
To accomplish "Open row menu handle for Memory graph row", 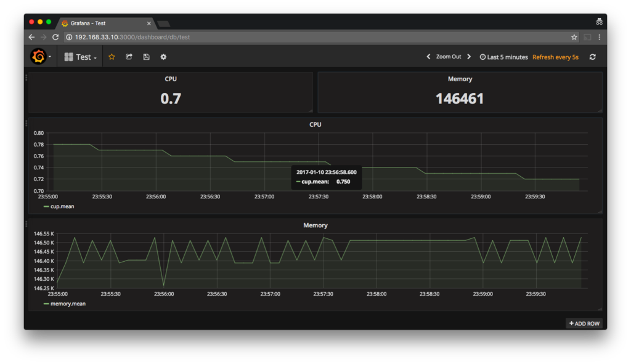I will click(x=26, y=223).
